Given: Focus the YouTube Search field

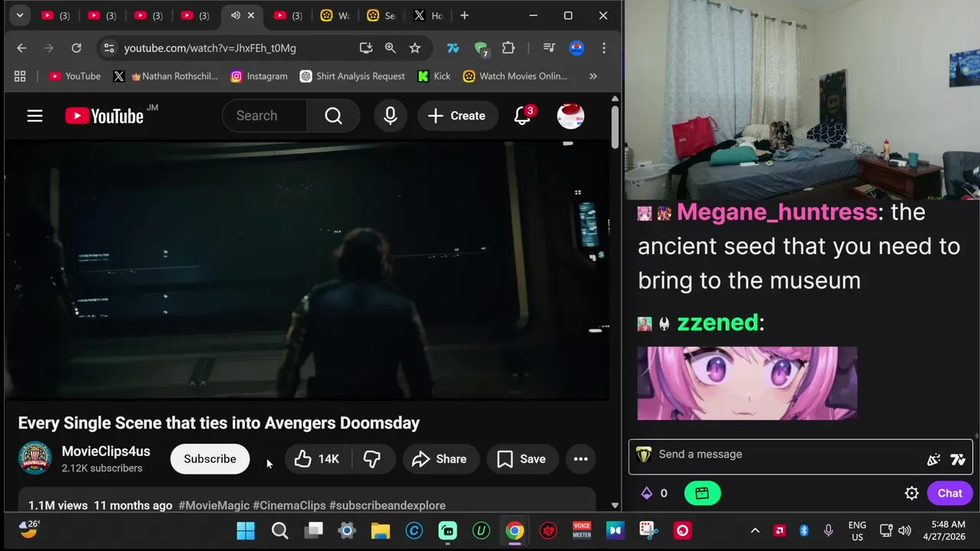Looking at the screenshot, I should point(265,116).
